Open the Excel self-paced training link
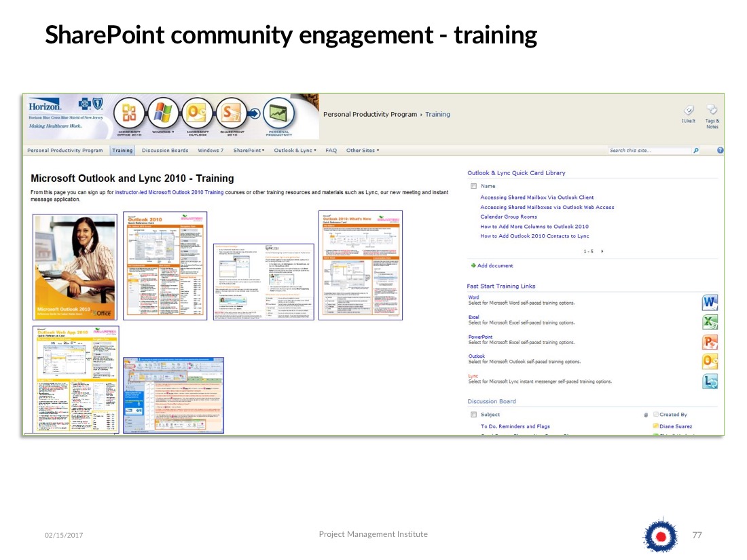Screen dimensions: 747x560 tap(473, 317)
